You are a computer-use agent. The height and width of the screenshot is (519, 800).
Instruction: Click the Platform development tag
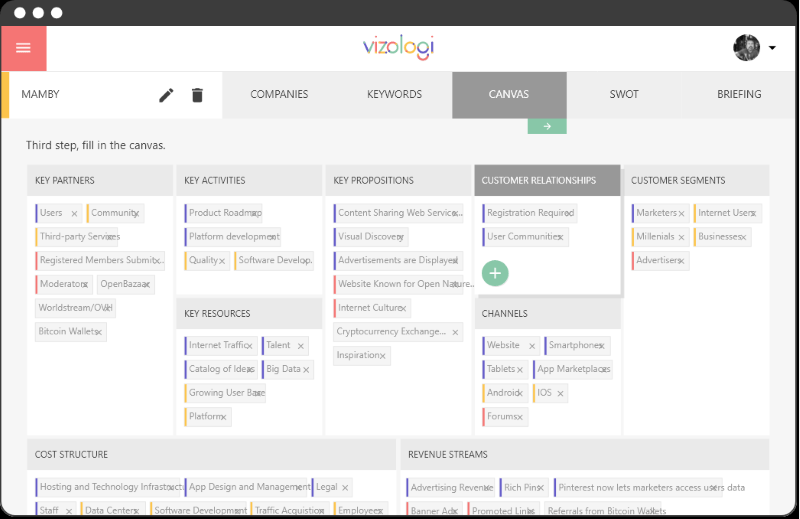click(232, 237)
